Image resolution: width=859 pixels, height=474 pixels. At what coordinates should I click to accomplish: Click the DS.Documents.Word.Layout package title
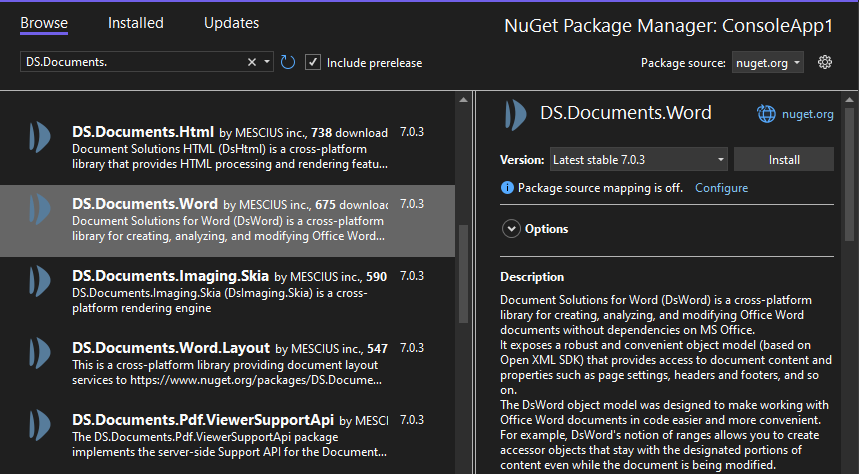tap(171, 348)
